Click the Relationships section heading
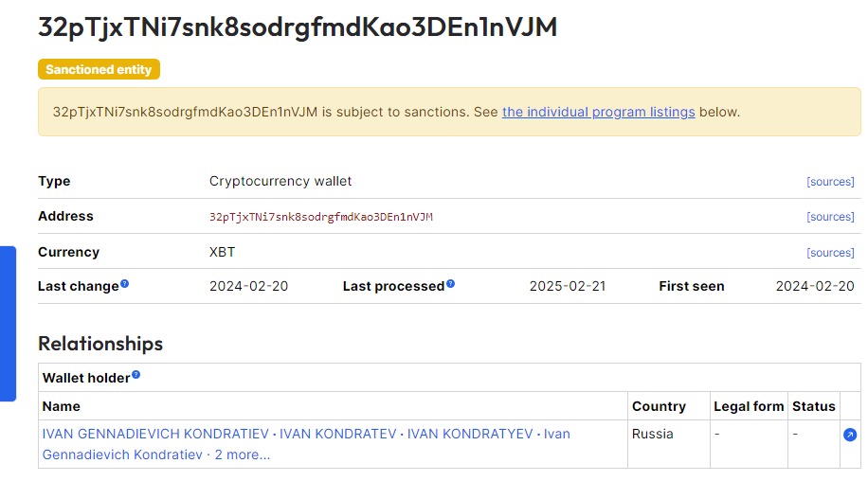The height and width of the screenshot is (481, 868). (x=100, y=344)
